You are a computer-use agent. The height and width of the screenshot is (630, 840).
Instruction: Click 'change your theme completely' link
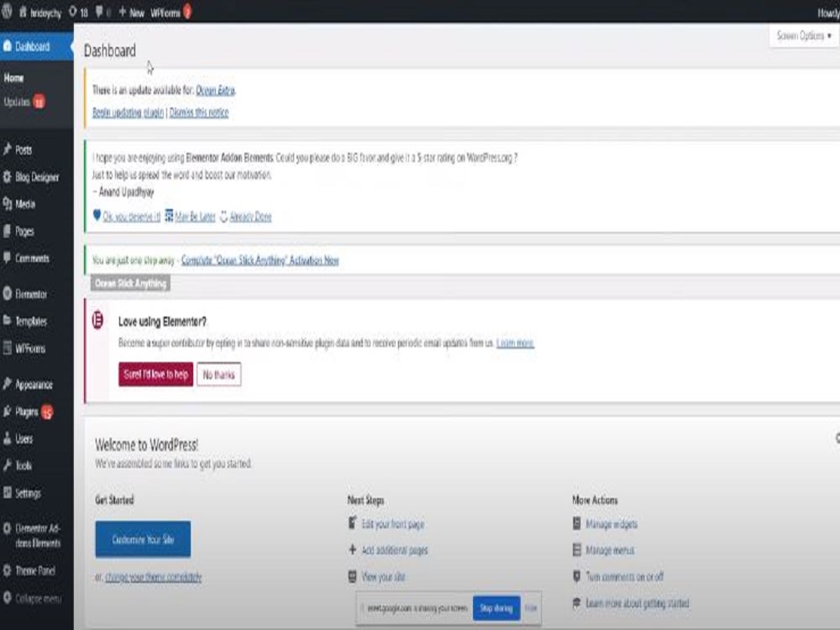tap(153, 577)
